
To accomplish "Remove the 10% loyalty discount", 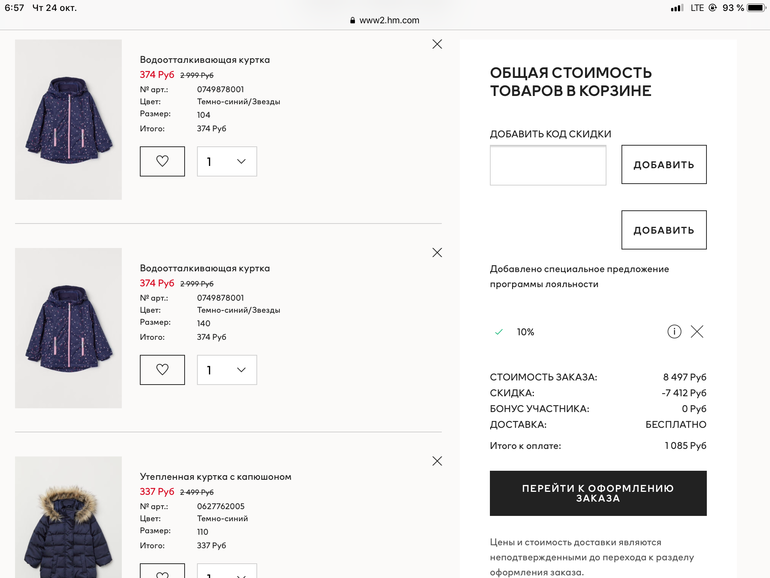I will coord(697,332).
